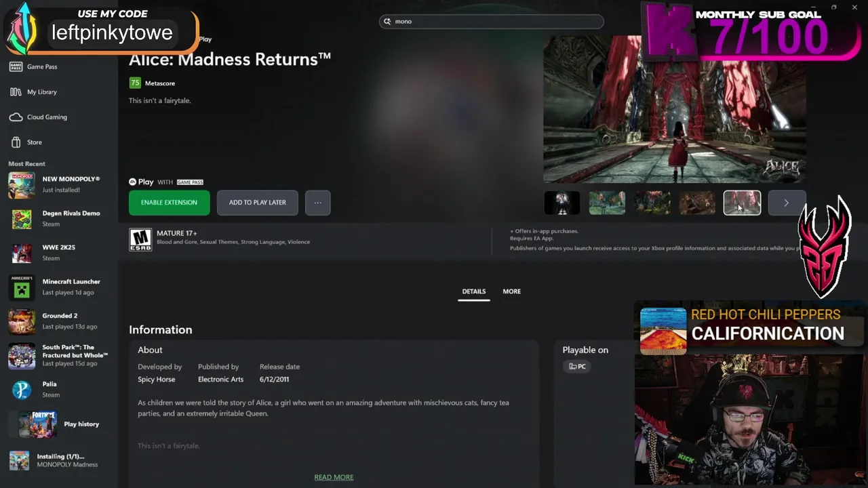This screenshot has height=488, width=868.
Task: Click the Alice: Madness Returns title
Action: (x=230, y=60)
